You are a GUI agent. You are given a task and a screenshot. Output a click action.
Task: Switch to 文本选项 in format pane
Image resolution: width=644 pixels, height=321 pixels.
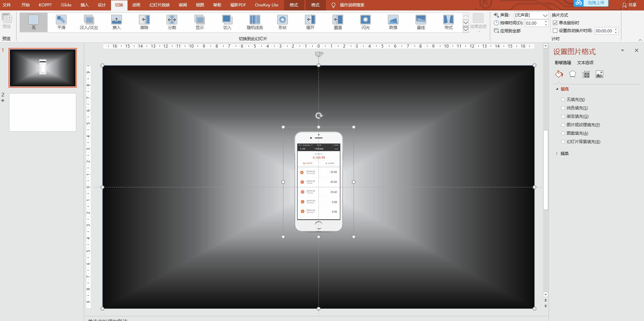585,62
